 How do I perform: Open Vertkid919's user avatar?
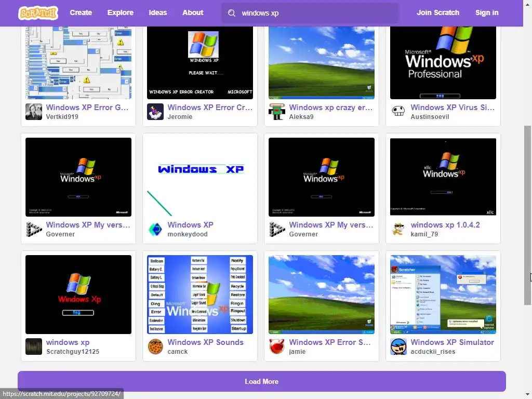(x=34, y=112)
